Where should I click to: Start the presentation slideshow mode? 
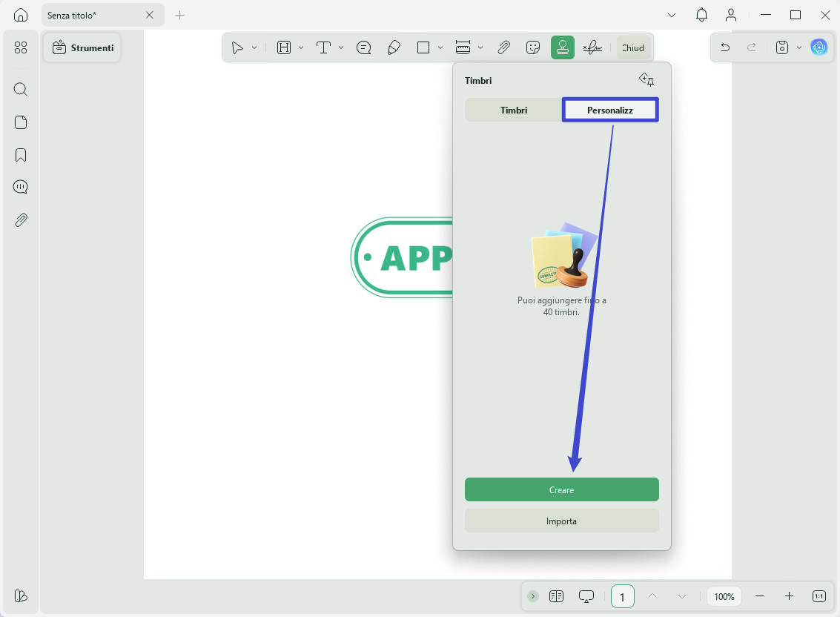click(x=586, y=596)
